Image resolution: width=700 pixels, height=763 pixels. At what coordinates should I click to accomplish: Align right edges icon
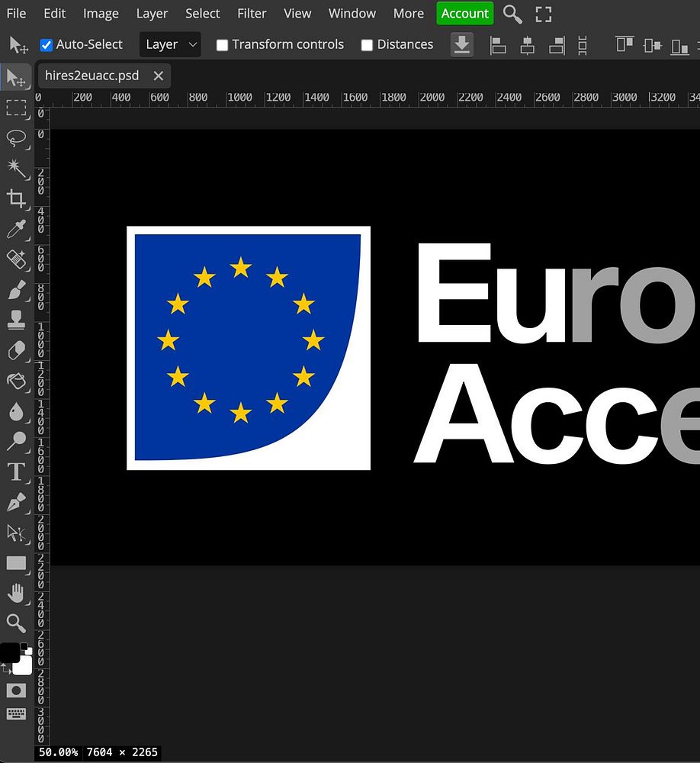[557, 45]
